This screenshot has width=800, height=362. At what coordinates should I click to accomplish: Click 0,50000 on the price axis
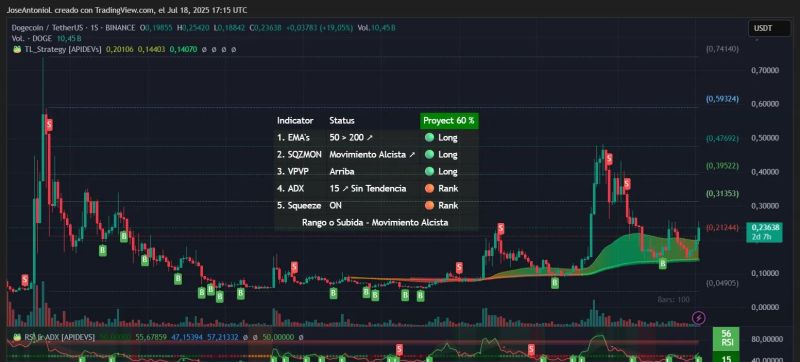click(765, 138)
